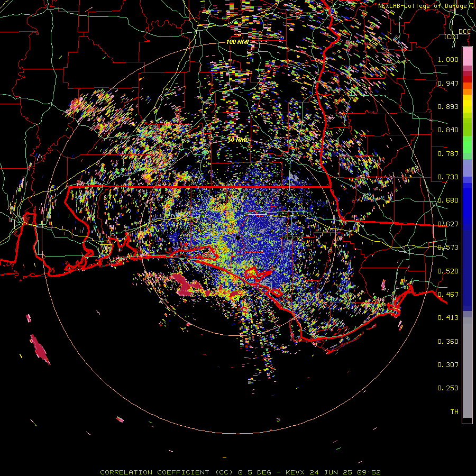
Task: Click the [CC] unit label
Action: pyautogui.click(x=451, y=36)
